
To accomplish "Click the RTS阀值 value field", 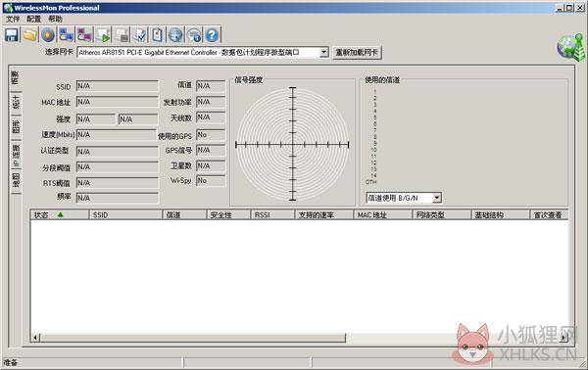I will [117, 183].
